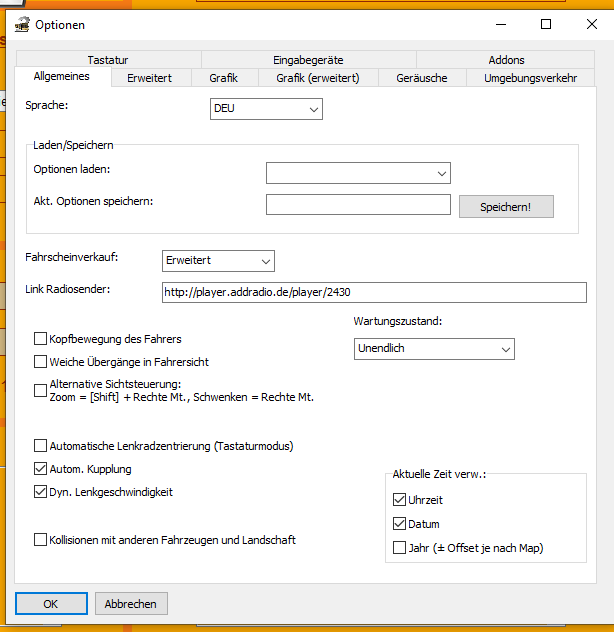This screenshot has height=632, width=614.
Task: Toggle Weiche Übergänge in Fahrersicht
Action: coord(41,361)
